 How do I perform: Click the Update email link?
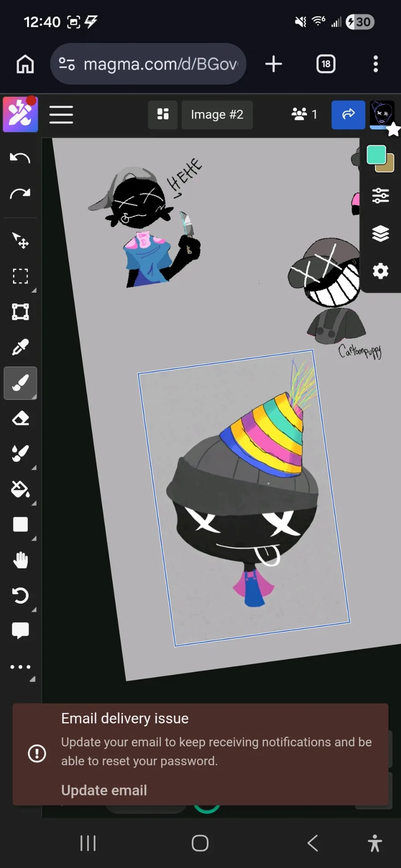[104, 790]
